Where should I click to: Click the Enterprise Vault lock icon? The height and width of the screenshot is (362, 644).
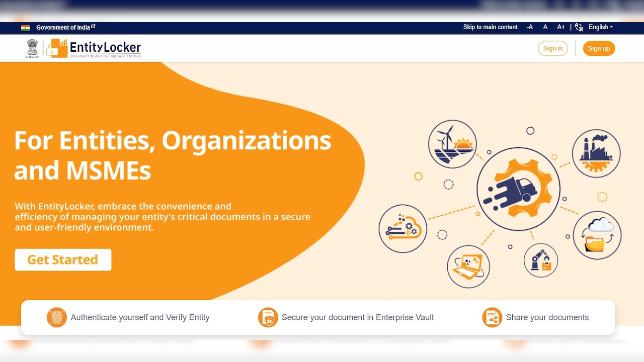coord(268,318)
